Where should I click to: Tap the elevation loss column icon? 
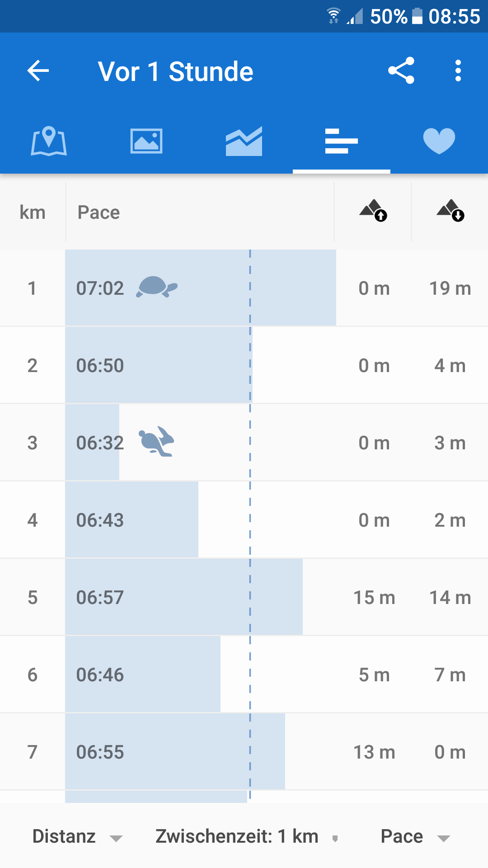(450, 211)
